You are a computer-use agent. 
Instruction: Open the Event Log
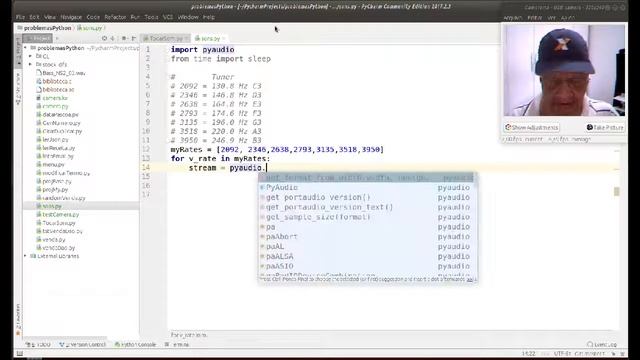602,344
